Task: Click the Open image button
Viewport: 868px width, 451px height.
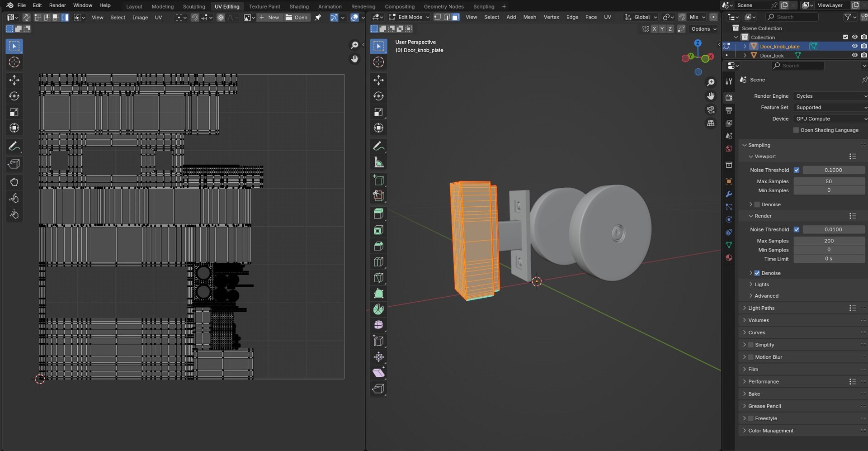Action: 297,17
